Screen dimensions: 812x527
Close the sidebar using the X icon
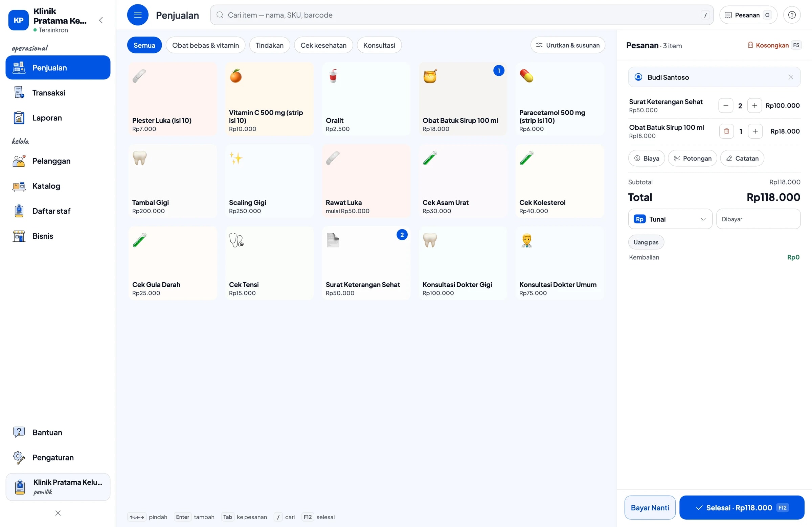coord(58,513)
